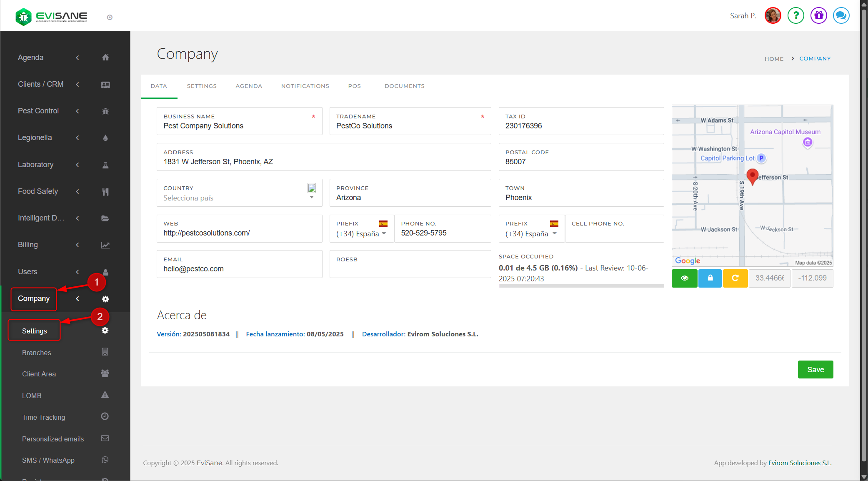Image resolution: width=868 pixels, height=481 pixels.
Task: Open the cell phone Prefix (+34) España dropdown
Action: click(532, 229)
